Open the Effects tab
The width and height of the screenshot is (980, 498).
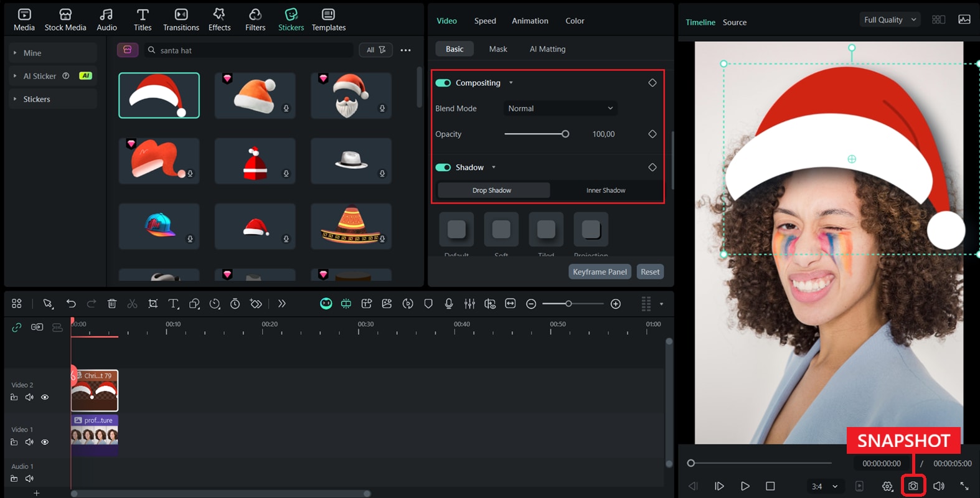(x=219, y=20)
